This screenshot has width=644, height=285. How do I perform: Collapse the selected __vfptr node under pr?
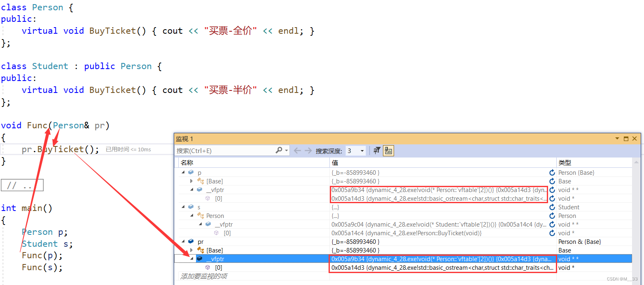[x=191, y=259]
